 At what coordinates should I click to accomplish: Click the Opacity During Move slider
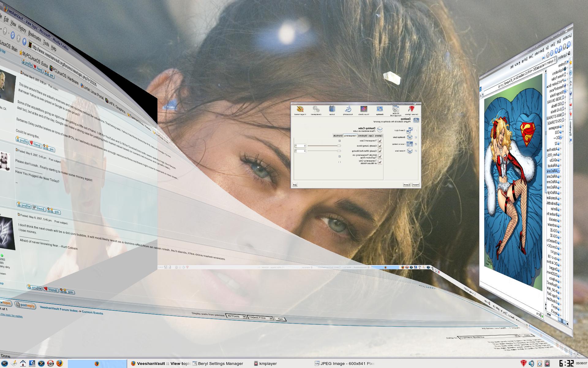tap(324, 146)
